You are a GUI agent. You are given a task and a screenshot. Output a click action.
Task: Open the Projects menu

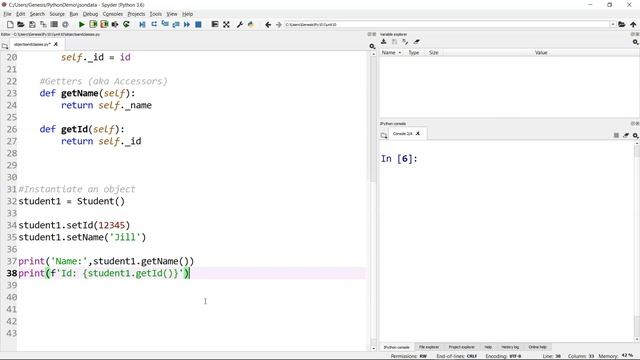click(136, 14)
